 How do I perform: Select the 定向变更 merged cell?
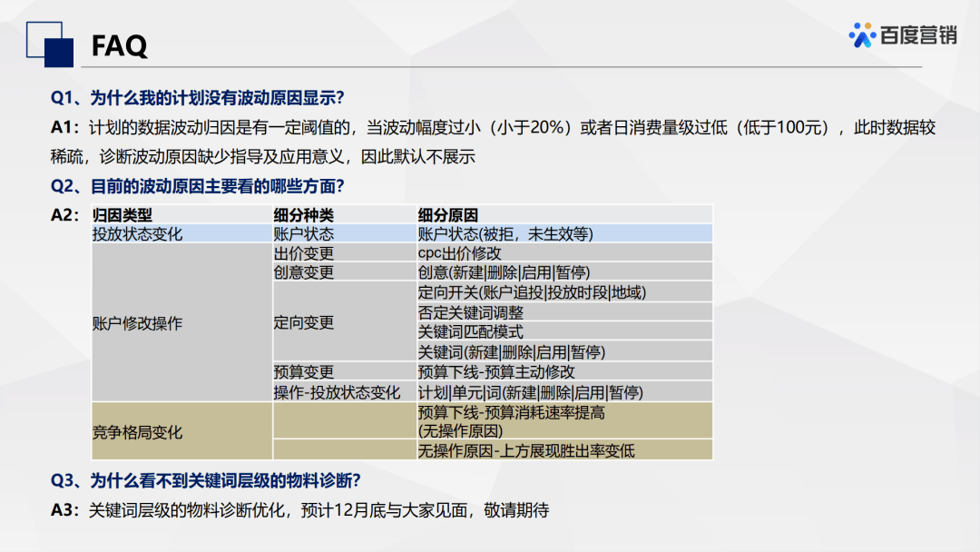click(x=345, y=322)
